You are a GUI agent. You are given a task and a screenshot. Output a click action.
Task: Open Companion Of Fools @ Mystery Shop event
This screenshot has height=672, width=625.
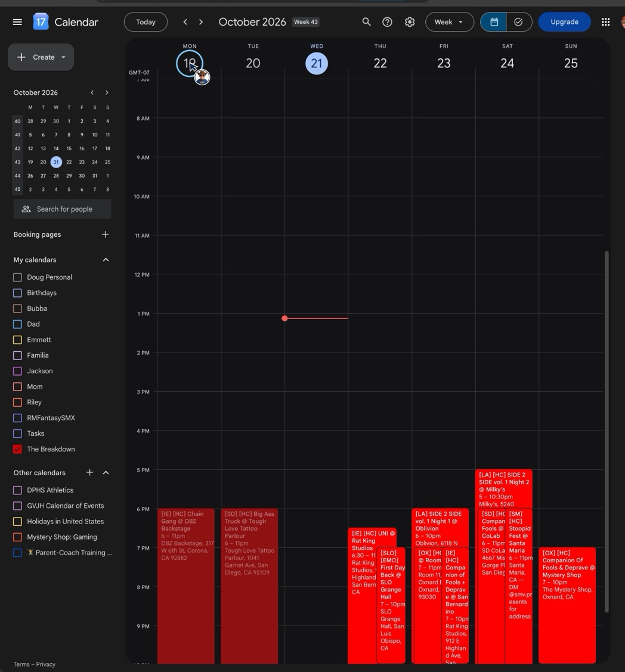coord(567,605)
